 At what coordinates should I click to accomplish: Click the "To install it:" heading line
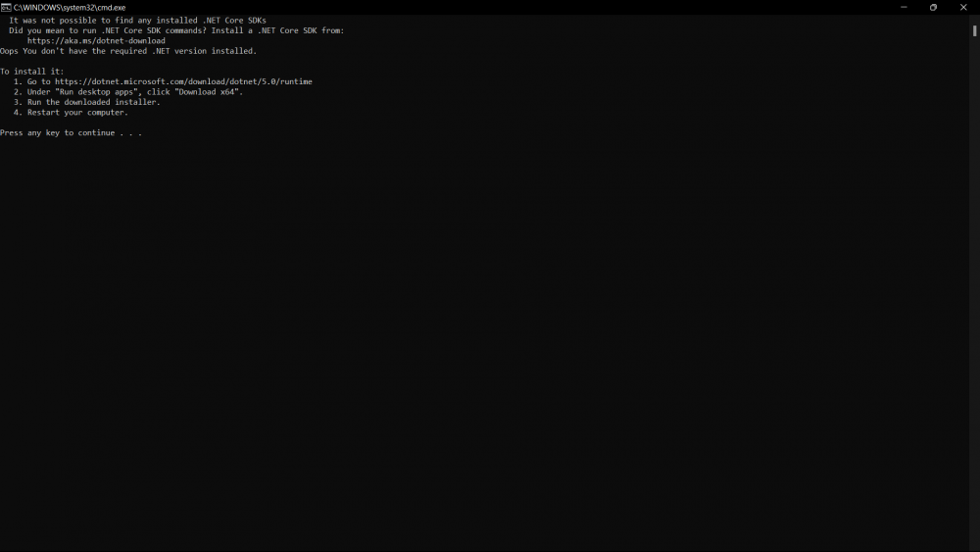(x=32, y=72)
